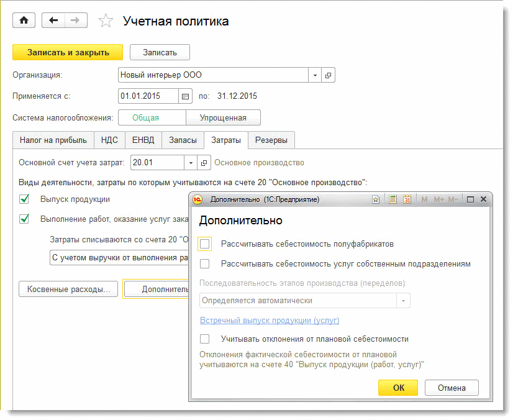Screen dimensions: 513x420
Task: Select the Упрощенная taxation system
Action: 223,117
